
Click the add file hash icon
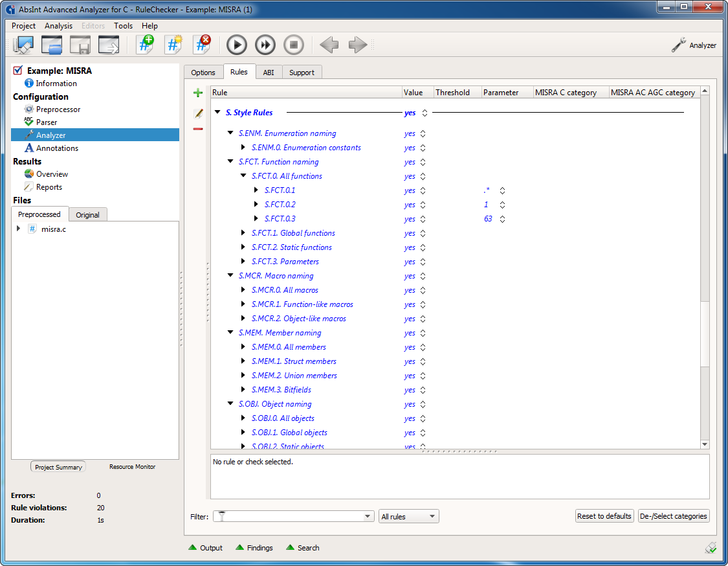[x=146, y=45]
